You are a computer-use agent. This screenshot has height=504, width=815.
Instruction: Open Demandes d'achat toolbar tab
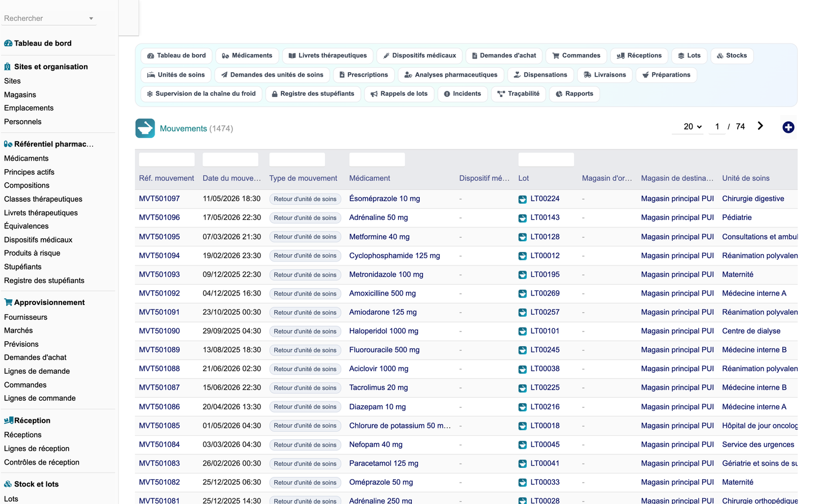click(x=504, y=56)
